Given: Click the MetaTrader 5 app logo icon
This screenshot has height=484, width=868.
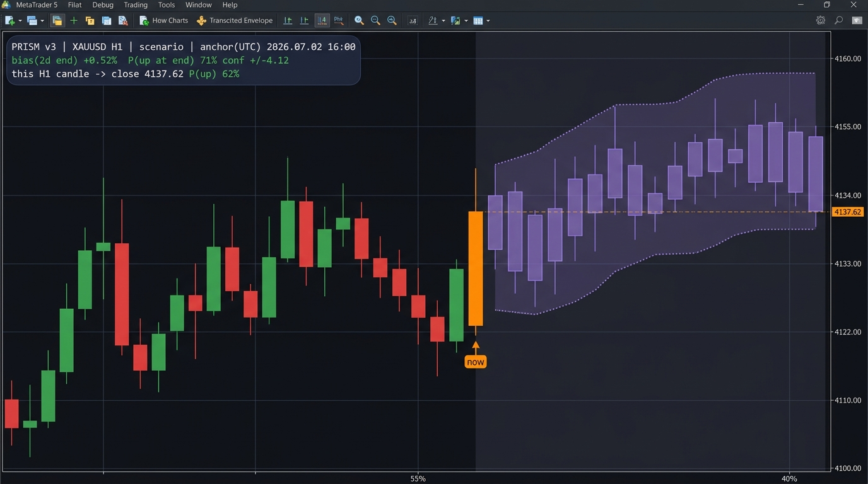Looking at the screenshot, I should point(6,4).
